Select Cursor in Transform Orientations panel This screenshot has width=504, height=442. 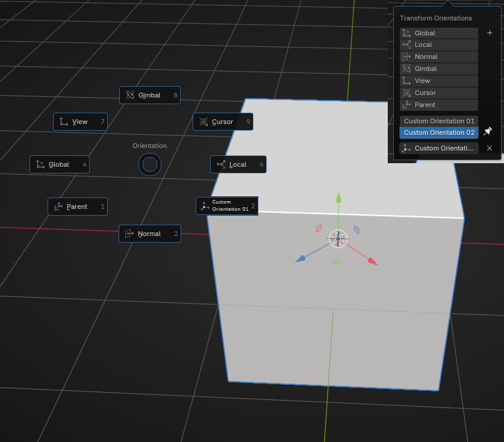[439, 93]
